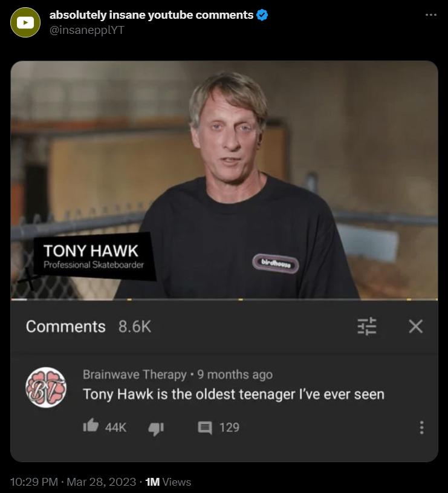Click the 1M Views count
The image size is (448, 493).
tap(168, 482)
